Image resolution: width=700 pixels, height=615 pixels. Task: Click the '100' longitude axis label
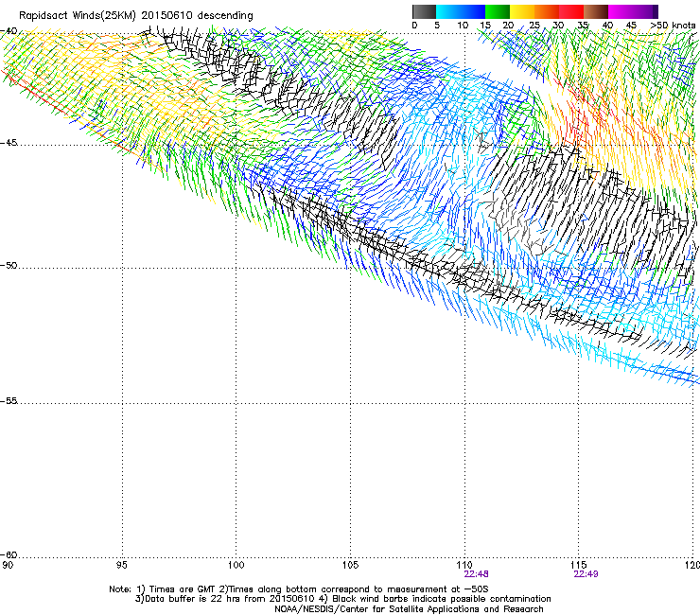(236, 566)
